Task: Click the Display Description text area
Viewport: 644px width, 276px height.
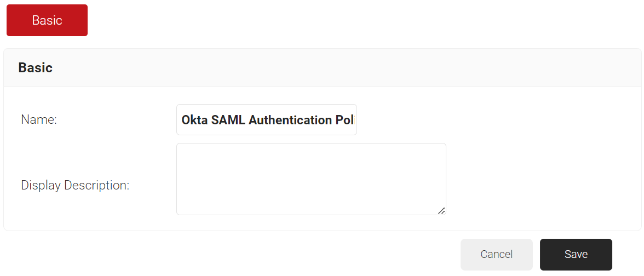Action: pyautogui.click(x=311, y=179)
